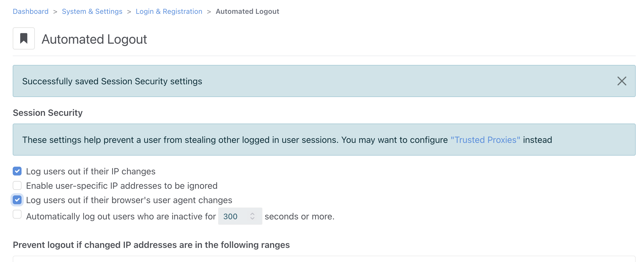The width and height of the screenshot is (644, 262).
Task: Click the IP ranges box below Prevent logout heading
Action: tap(324, 259)
